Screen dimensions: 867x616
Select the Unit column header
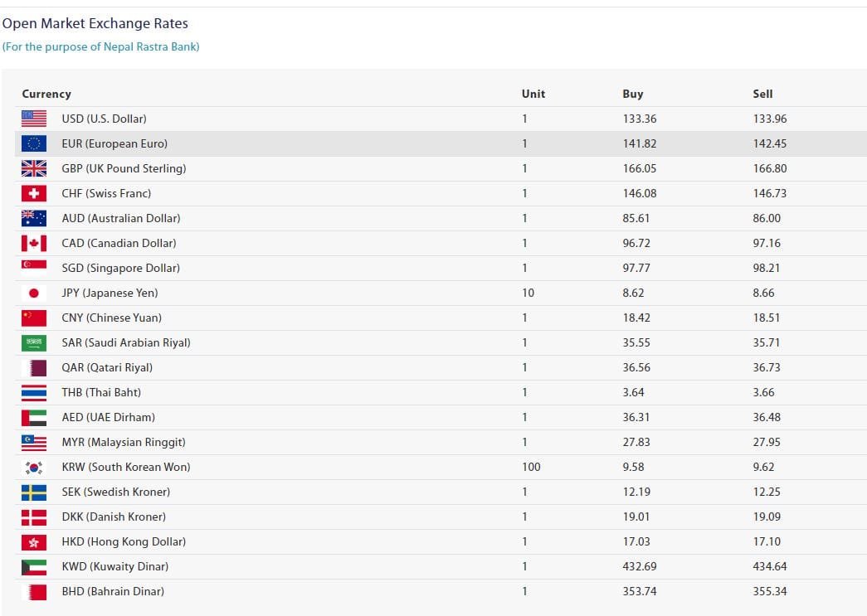(x=533, y=94)
